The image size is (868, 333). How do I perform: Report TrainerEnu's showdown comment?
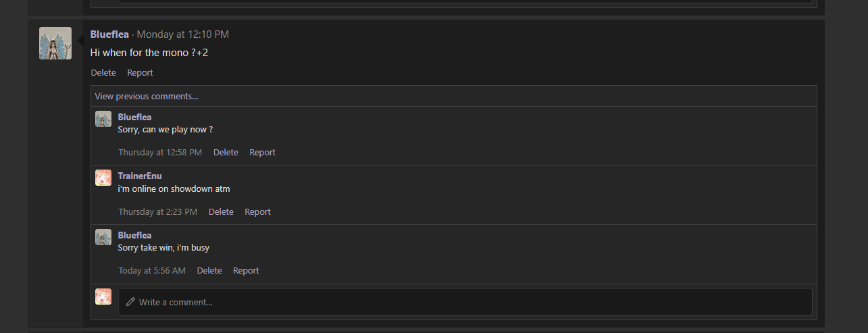pyautogui.click(x=257, y=212)
